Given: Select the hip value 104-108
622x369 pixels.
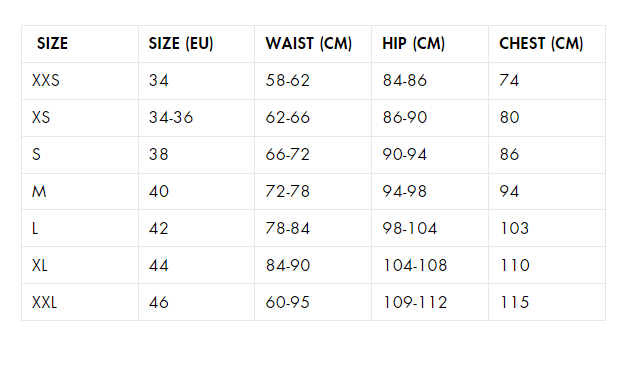Looking at the screenshot, I should 415,265.
